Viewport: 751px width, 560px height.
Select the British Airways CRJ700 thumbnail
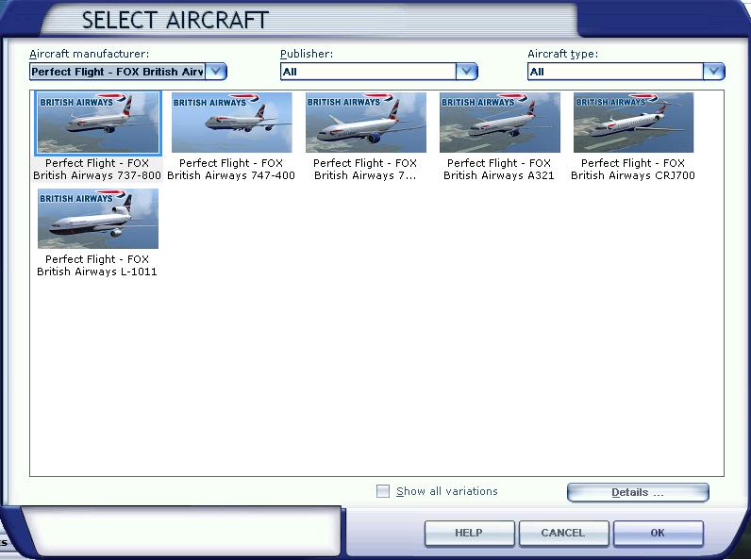click(634, 123)
